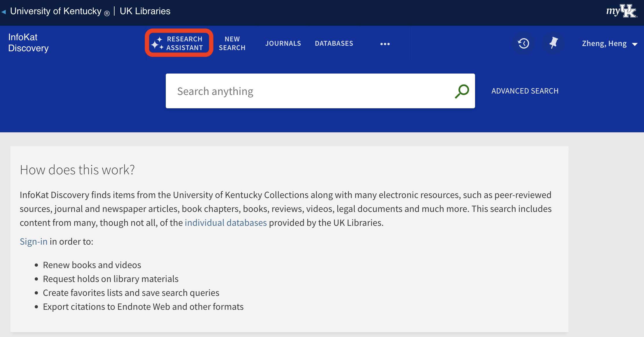Click the myUK logo
Viewport: 644px width, 337px height.
pos(621,11)
